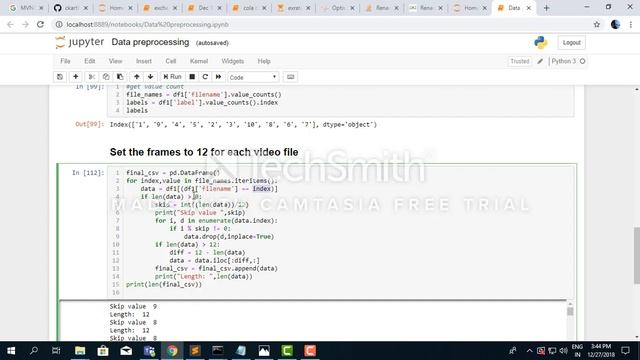Image resolution: width=640 pixels, height=360 pixels.
Task: Switch to the cola tab
Action: pyautogui.click(x=248, y=8)
